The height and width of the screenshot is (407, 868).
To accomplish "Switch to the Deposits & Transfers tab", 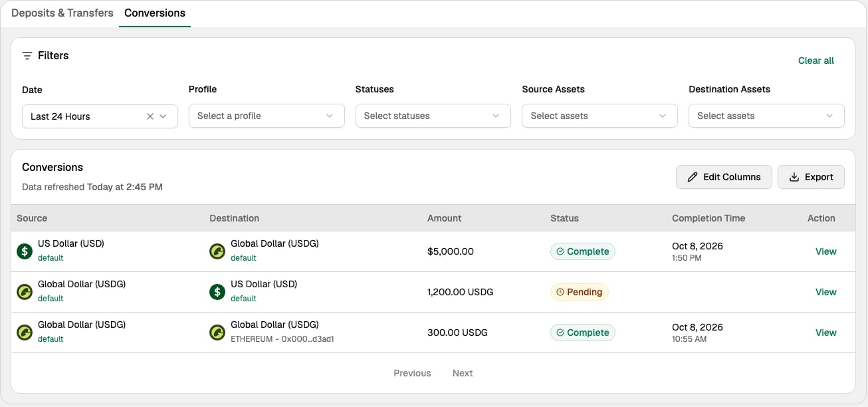I will coord(62,13).
